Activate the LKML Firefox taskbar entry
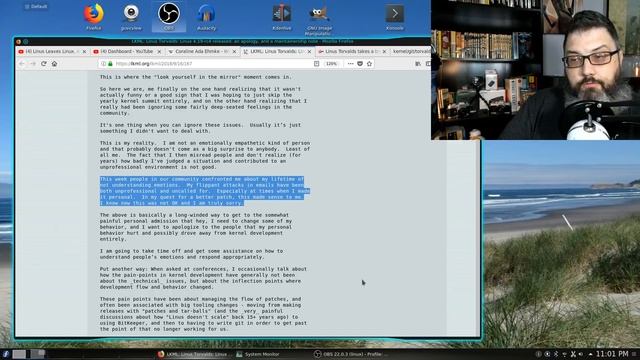Screen dimensions: 640x360 (193, 354)
